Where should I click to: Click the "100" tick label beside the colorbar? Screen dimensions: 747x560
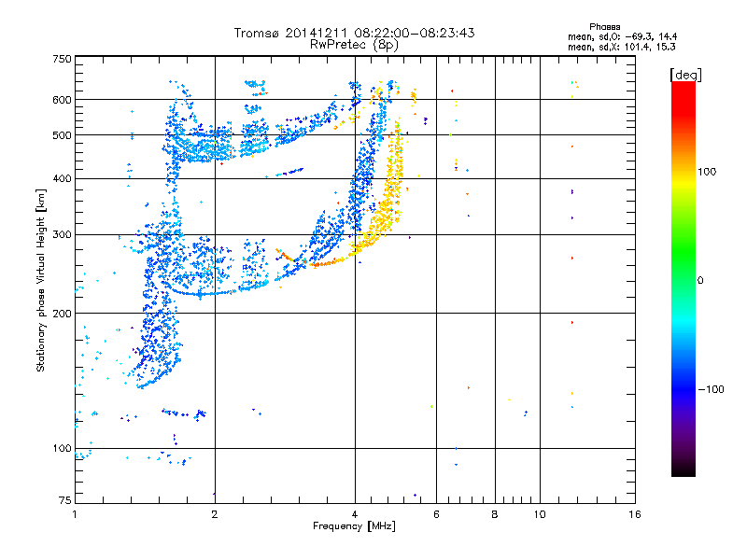(x=707, y=172)
